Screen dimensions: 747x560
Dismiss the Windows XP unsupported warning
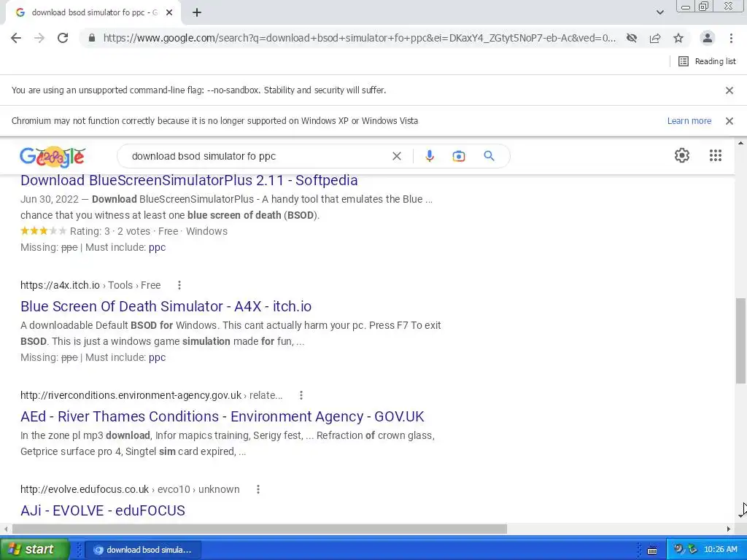(x=729, y=121)
